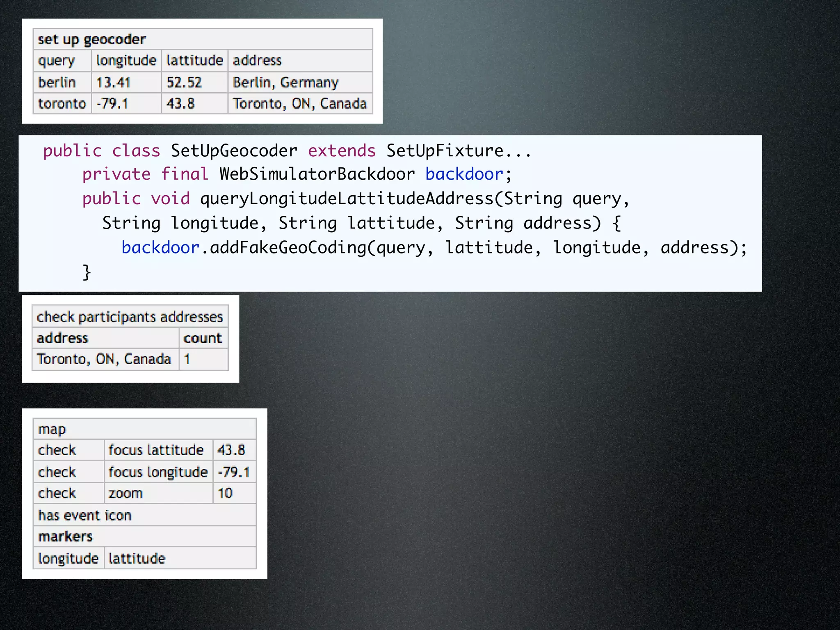Select the 'longitude' header in geocoder table
The height and width of the screenshot is (630, 840).
pos(126,61)
